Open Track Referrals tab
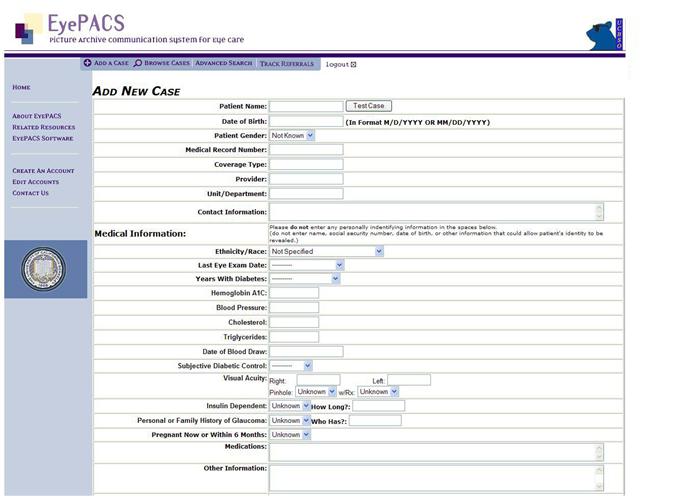The width and height of the screenshot is (683, 498). 287,64
